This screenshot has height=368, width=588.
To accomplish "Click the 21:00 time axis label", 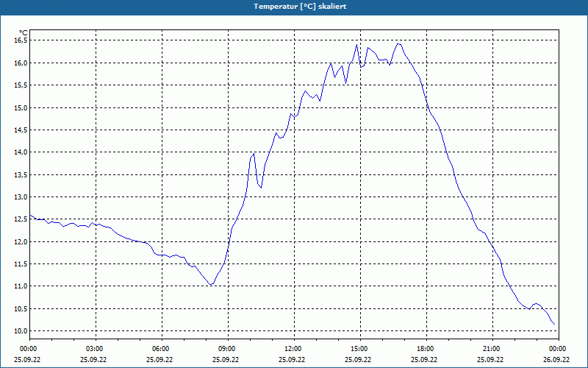I will (492, 349).
